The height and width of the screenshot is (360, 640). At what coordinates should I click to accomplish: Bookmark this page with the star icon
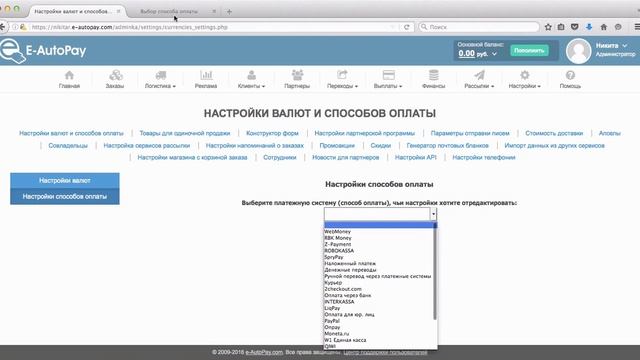548,27
